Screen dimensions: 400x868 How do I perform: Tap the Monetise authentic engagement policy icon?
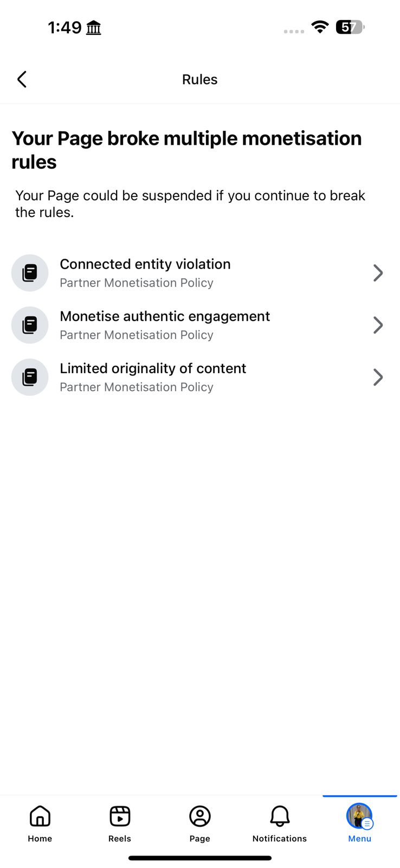click(x=30, y=325)
